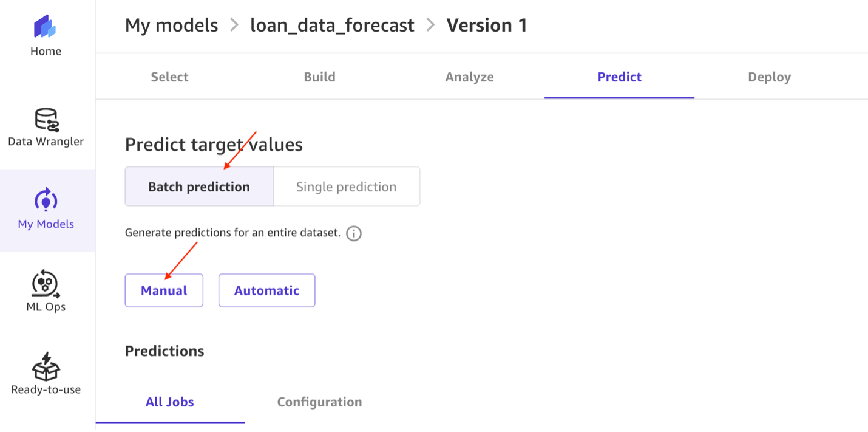Click the active Predict tab
Image resolution: width=868 pixels, height=432 pixels.
click(619, 77)
